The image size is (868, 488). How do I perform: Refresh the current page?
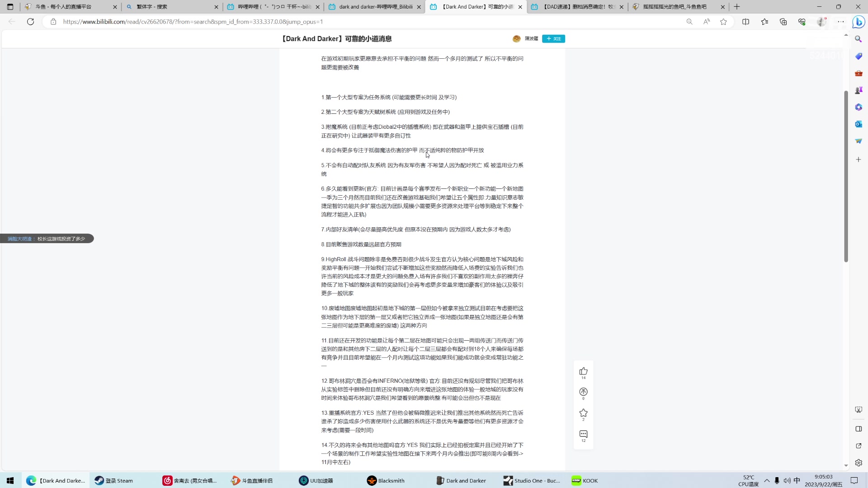coord(30,22)
